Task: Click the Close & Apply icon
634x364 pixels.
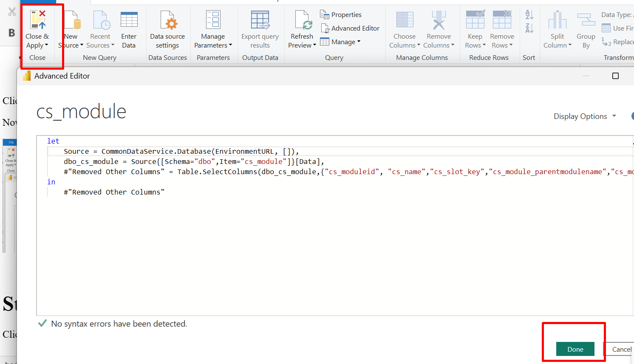Action: point(37,20)
